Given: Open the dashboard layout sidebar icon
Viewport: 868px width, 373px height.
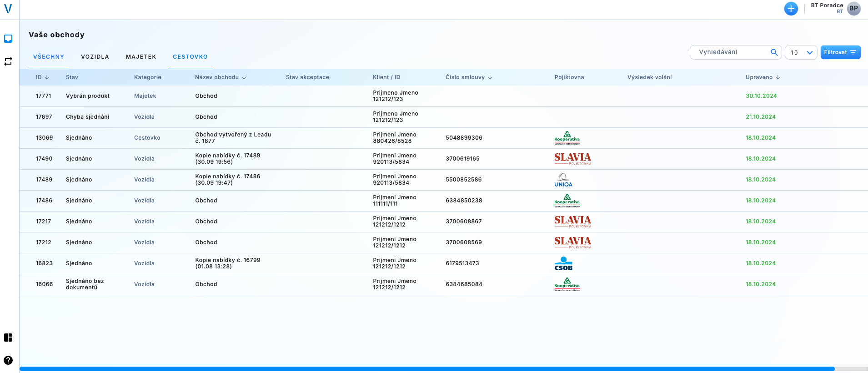Looking at the screenshot, I should [x=8, y=338].
